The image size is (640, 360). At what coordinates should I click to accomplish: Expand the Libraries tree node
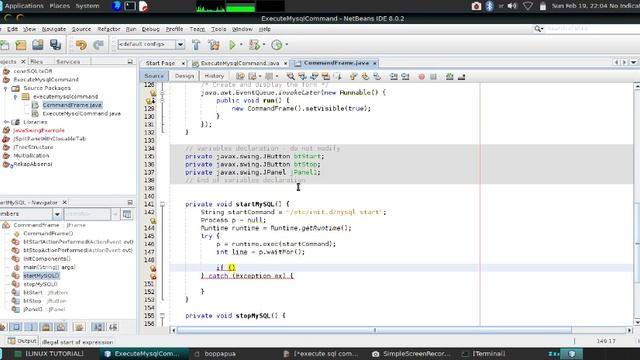click(x=6, y=122)
